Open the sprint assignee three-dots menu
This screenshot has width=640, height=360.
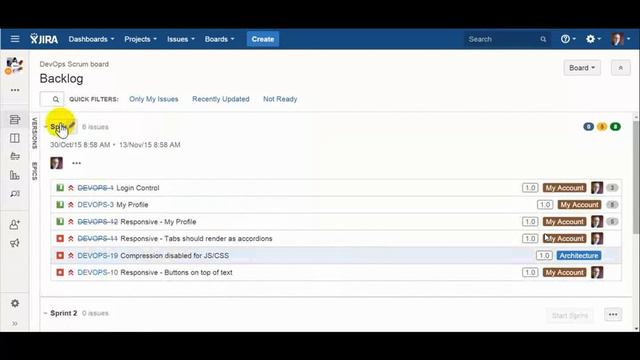tap(76, 163)
